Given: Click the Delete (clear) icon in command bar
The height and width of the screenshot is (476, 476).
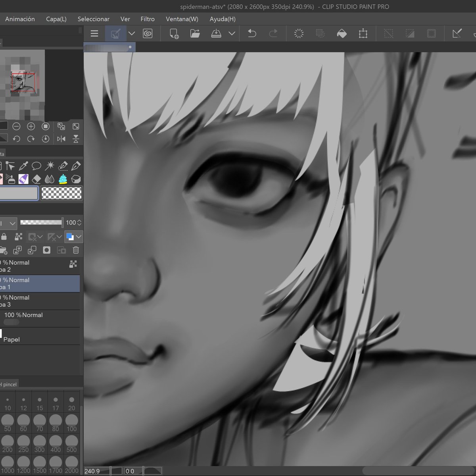Looking at the screenshot, I should tap(299, 34).
